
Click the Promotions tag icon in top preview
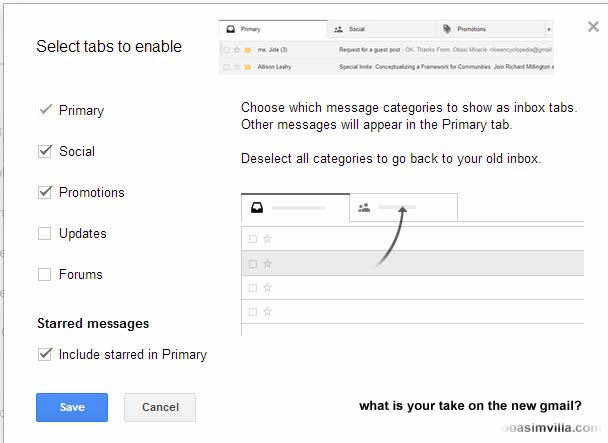[x=446, y=30]
